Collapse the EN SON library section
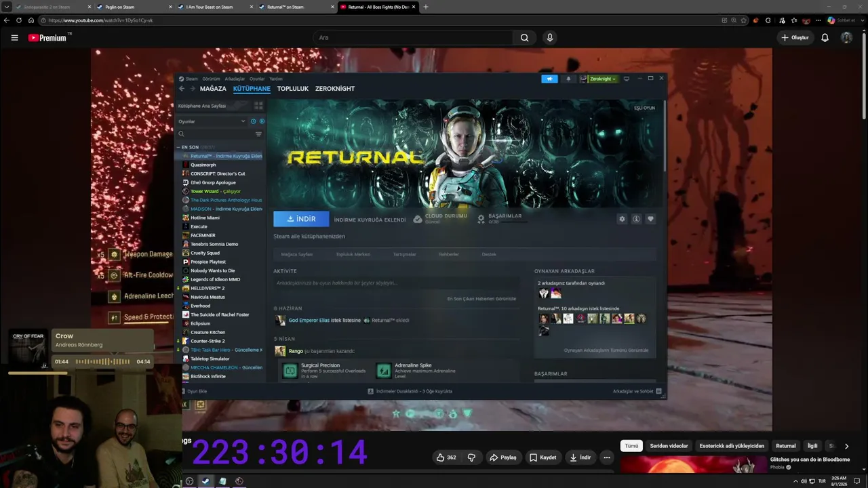This screenshot has width=868, height=488. 179,147
